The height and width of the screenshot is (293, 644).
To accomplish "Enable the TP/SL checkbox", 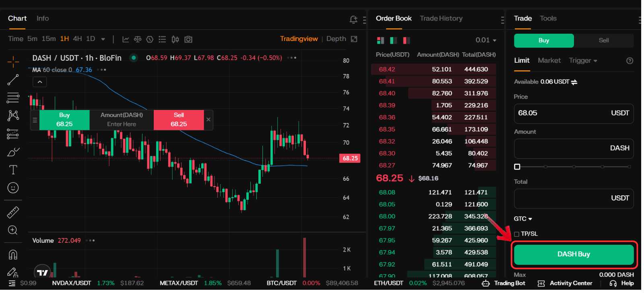I will 517,234.
